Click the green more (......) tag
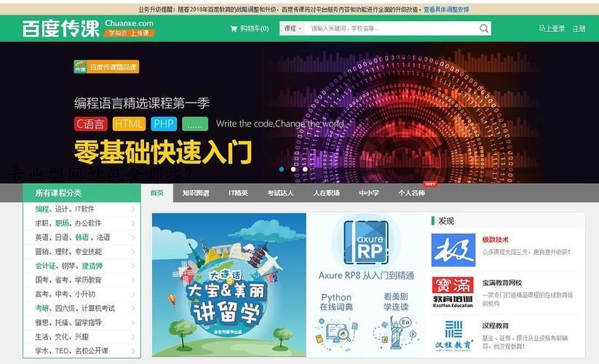Screen dimensions: 599x364 coord(195,124)
